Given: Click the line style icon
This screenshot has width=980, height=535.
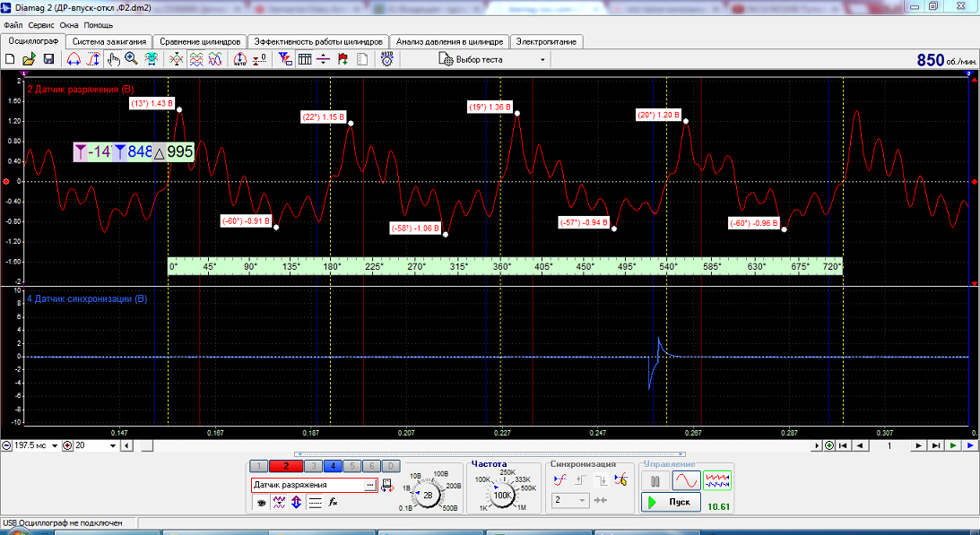Looking at the screenshot, I should [315, 503].
